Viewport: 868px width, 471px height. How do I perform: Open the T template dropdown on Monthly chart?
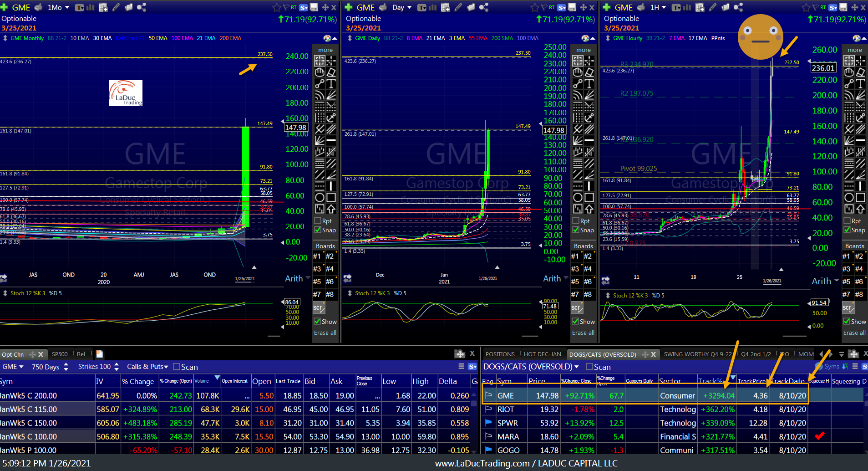coord(80,7)
